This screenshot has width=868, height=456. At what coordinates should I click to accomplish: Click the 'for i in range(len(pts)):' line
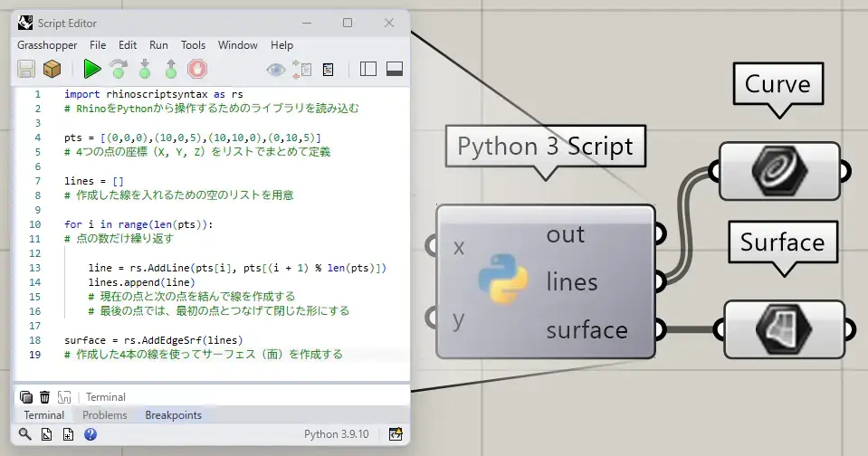[138, 224]
